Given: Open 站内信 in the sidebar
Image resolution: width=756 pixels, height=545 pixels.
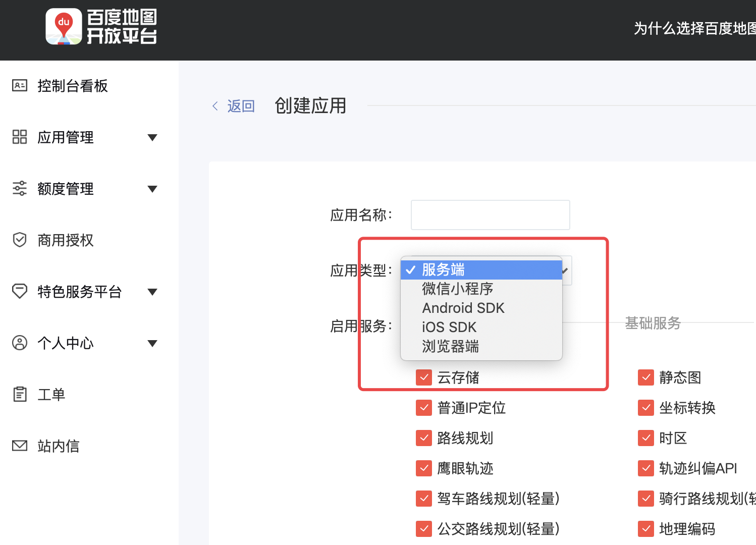Looking at the screenshot, I should coord(59,446).
